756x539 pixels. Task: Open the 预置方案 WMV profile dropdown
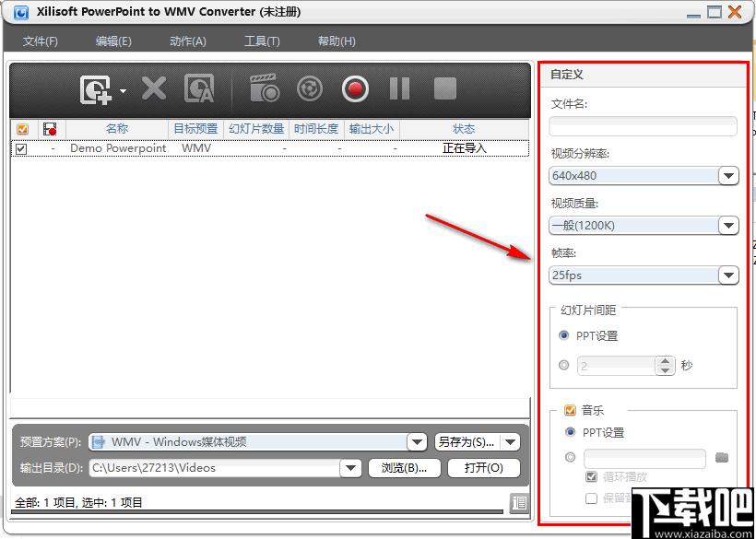click(x=417, y=441)
